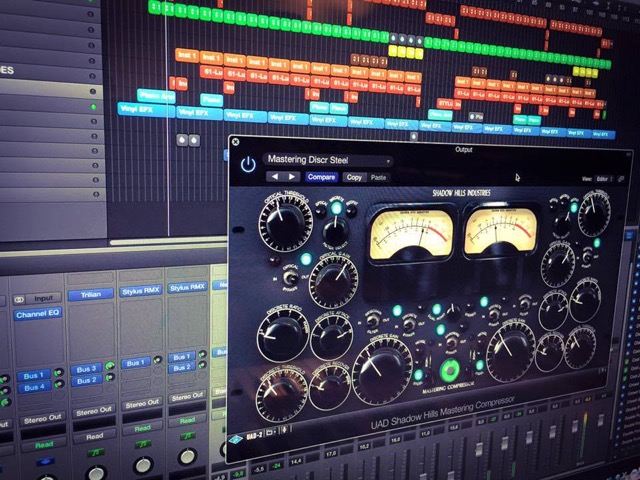Click the Shadow Hills Industries faceplate text
The image size is (640, 480).
coord(461,193)
